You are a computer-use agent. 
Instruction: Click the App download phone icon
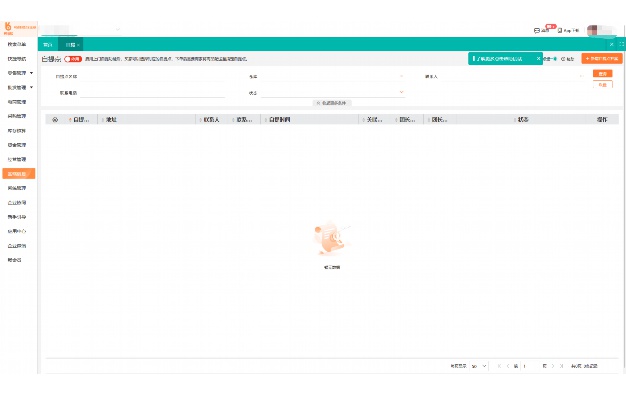coord(560,30)
